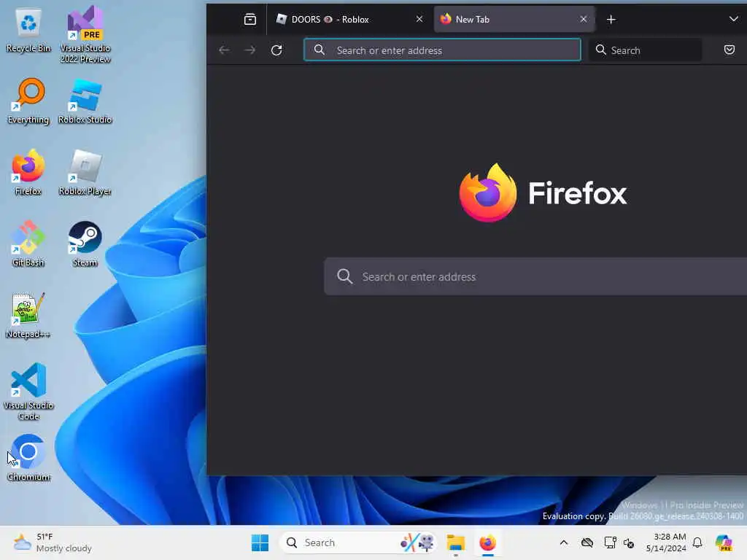Open notifications bell icon

[x=697, y=542]
